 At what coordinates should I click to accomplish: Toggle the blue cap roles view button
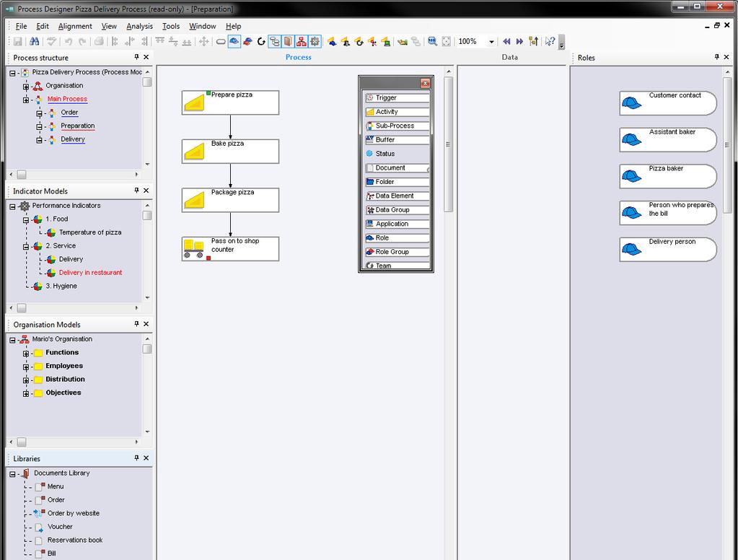tap(234, 41)
